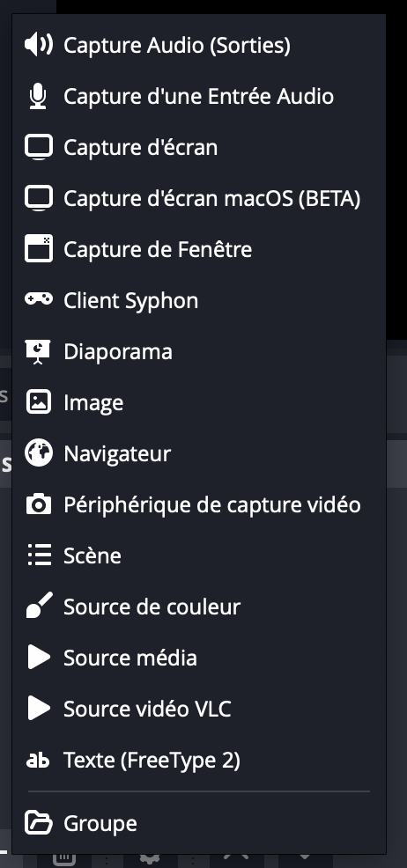The width and height of the screenshot is (407, 868).
Task: Click the list icon for Scène
Action: tap(40, 555)
